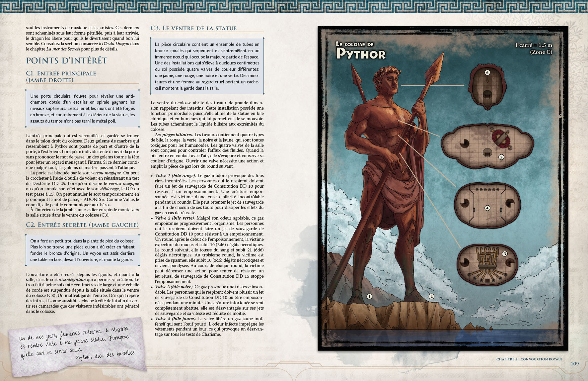Click map marker 6 on the head room
Screen dimensions: 588x381
point(487,72)
